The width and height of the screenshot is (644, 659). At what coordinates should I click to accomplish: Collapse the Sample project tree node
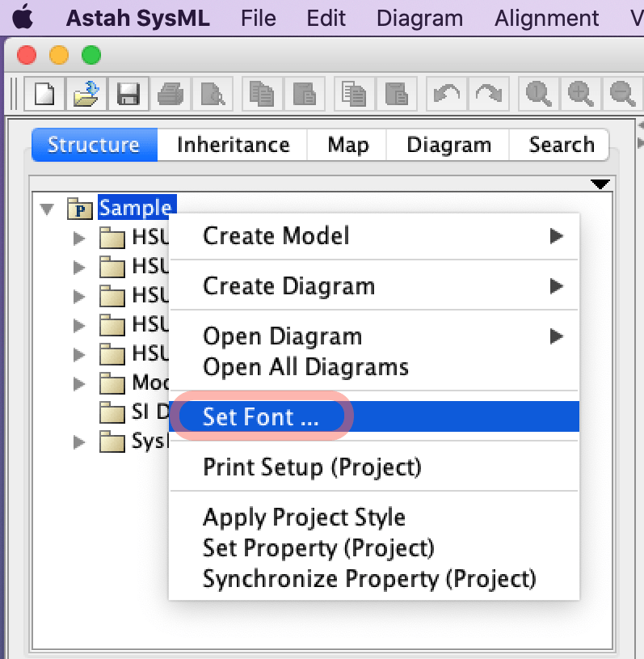(47, 208)
